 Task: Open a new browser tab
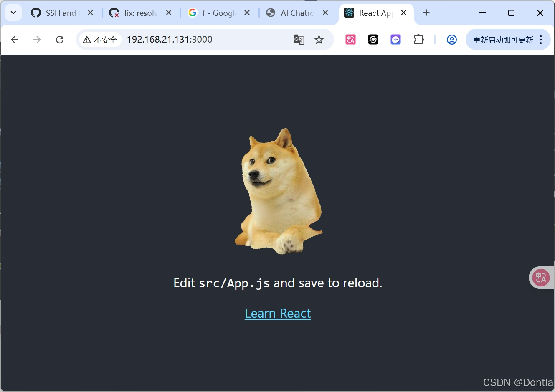pyautogui.click(x=426, y=13)
